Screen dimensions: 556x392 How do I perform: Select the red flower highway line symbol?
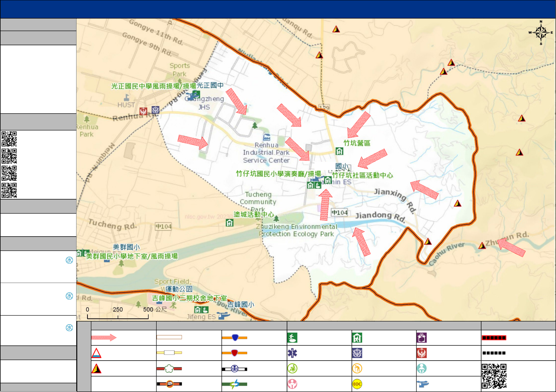(x=169, y=369)
